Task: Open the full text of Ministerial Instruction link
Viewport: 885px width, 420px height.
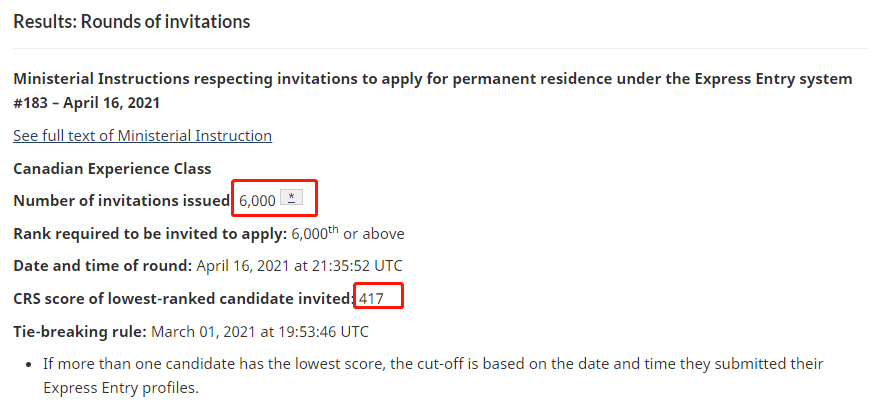Action: (142, 136)
